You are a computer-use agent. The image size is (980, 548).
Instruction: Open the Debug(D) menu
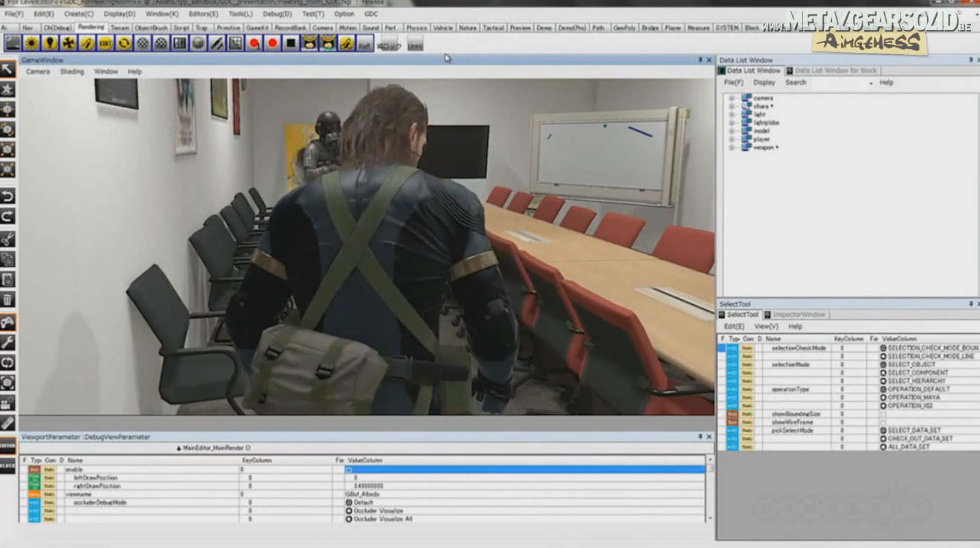pos(277,14)
